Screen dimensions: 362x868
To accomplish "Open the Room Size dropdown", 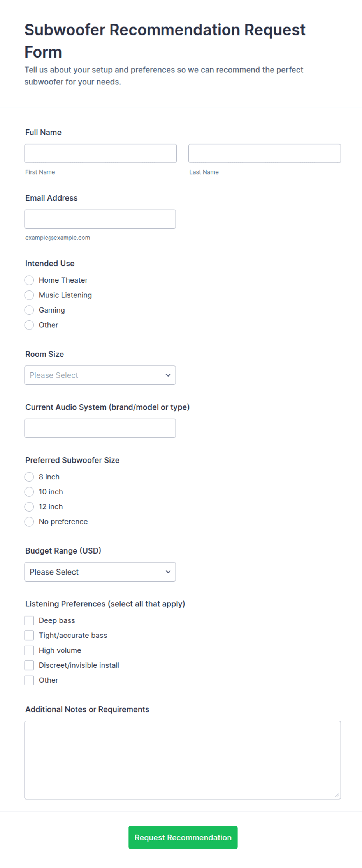I will [x=100, y=375].
